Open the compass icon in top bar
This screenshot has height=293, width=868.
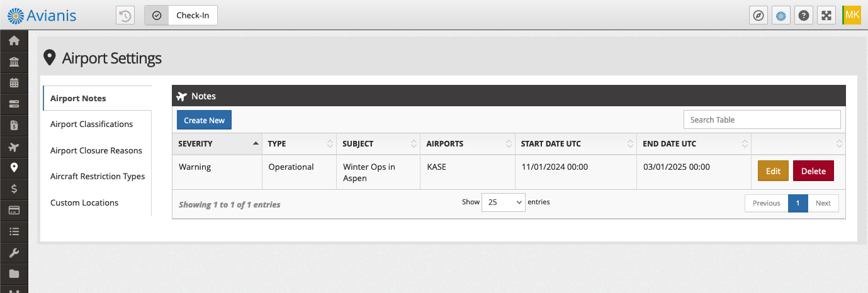758,15
